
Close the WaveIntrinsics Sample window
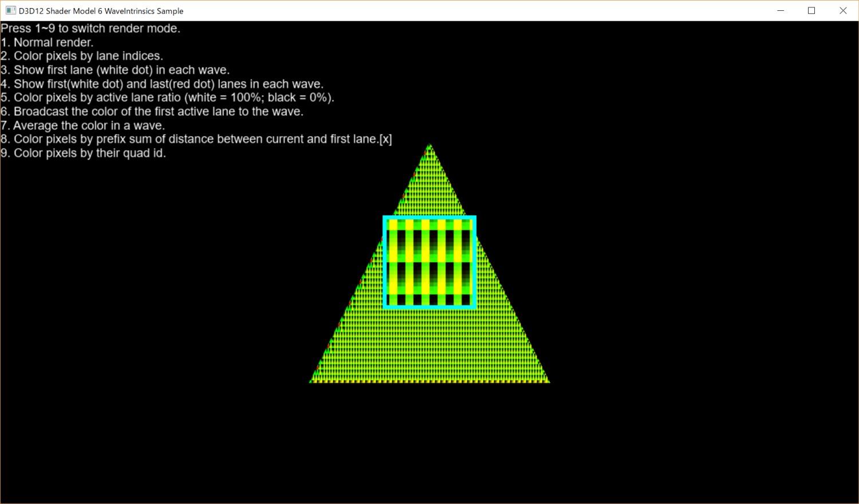843,10
